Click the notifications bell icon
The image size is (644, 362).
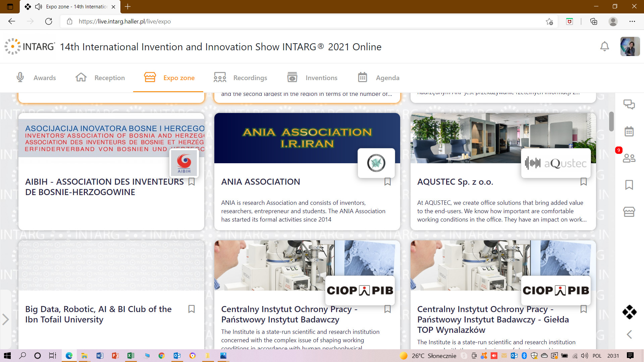tap(604, 46)
